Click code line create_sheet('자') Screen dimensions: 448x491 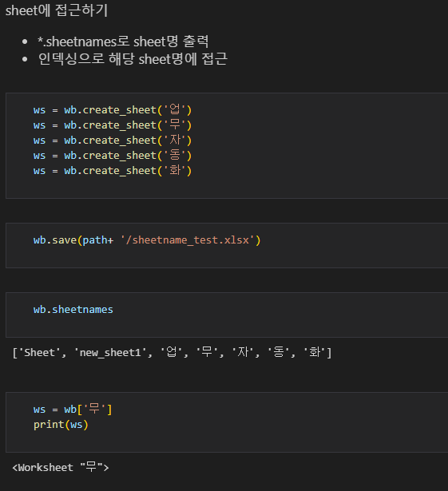[113, 141]
